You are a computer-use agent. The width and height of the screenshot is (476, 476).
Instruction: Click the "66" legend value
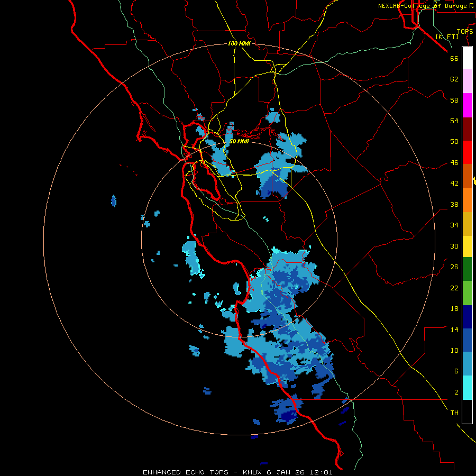tap(454, 58)
